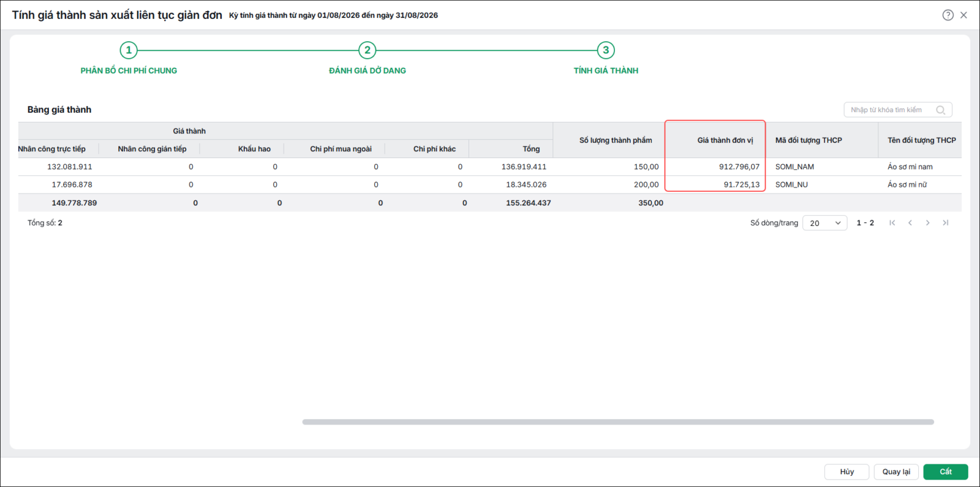Screen dimensions: 980x487
Task: Go to the previous page arrow
Action: (910, 223)
